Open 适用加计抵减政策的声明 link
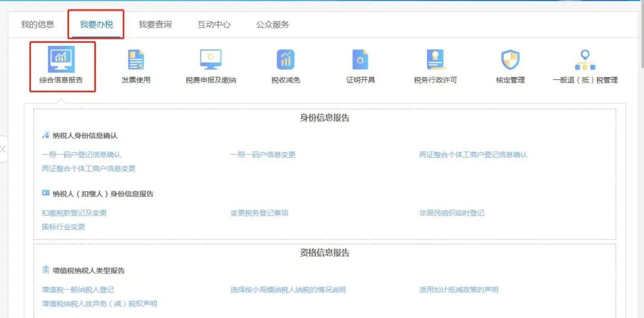This screenshot has height=318, width=644. [x=459, y=289]
